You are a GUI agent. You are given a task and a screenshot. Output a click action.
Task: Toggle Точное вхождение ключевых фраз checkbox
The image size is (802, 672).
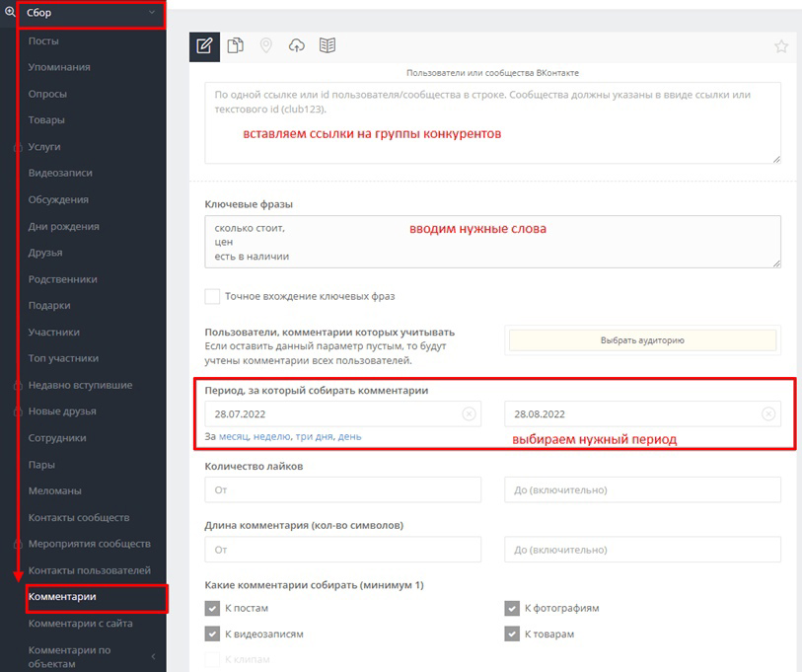[x=212, y=296]
